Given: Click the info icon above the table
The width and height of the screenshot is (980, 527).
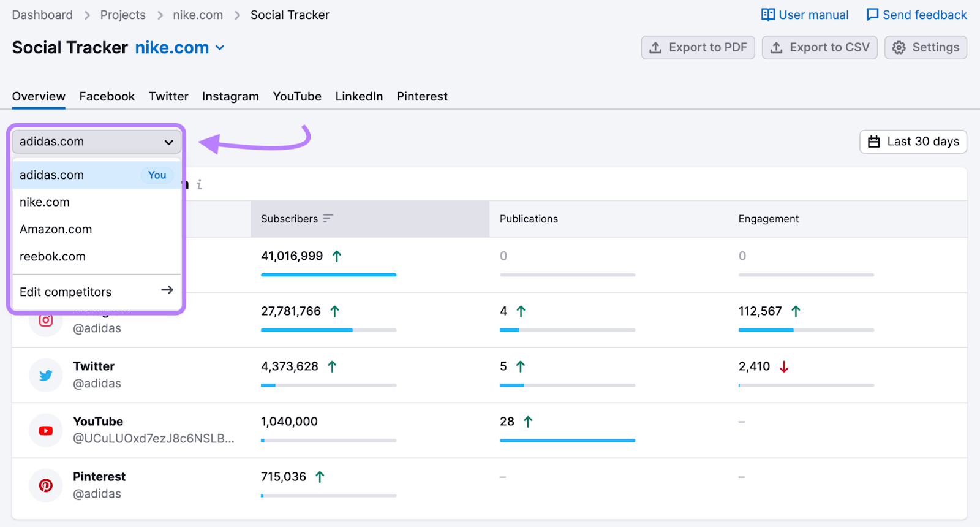Looking at the screenshot, I should [199, 184].
